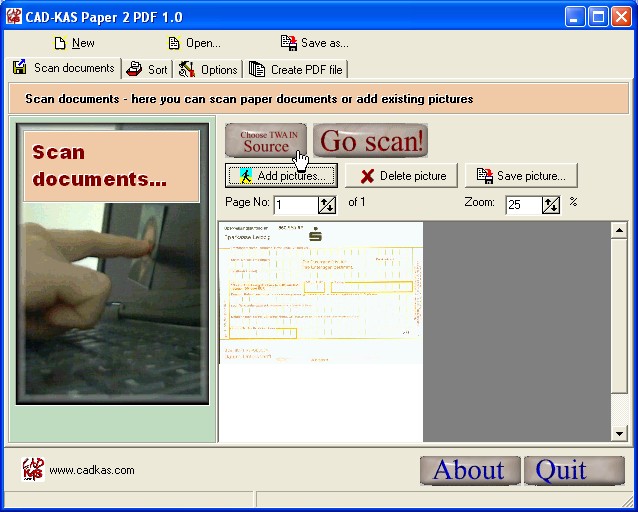Click Choose TWAIN Source button
Image resolution: width=638 pixels, height=512 pixels.
coord(266,140)
